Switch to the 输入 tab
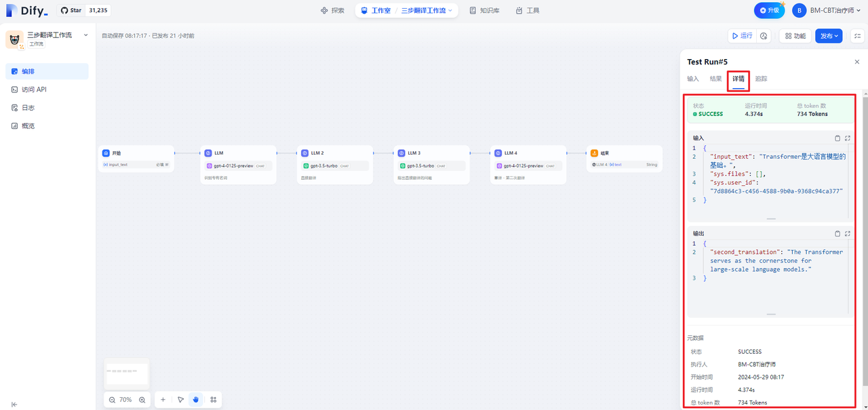 coord(693,79)
